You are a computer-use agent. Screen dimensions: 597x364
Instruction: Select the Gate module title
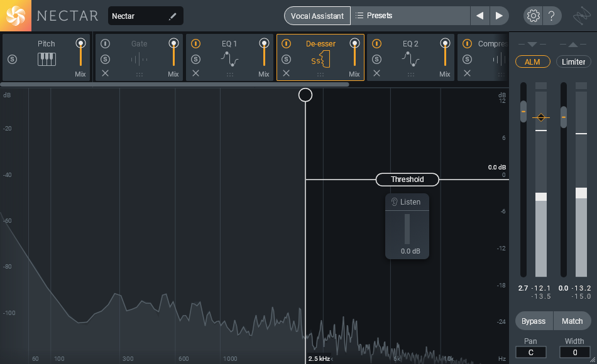pos(140,44)
